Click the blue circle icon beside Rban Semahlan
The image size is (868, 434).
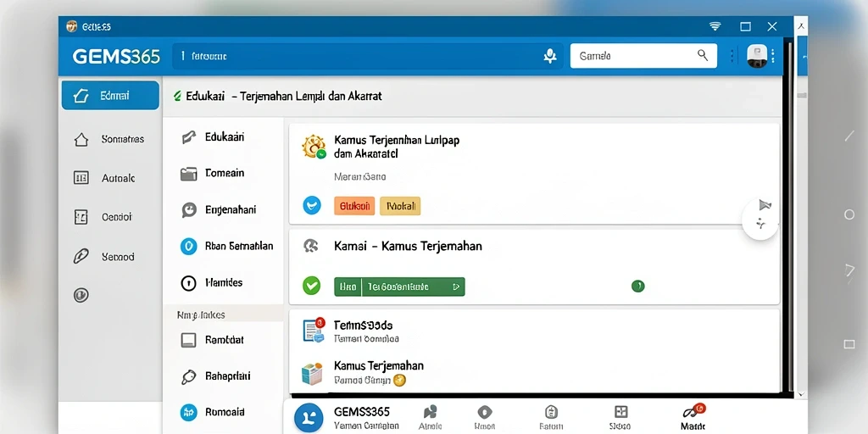pyautogui.click(x=189, y=246)
